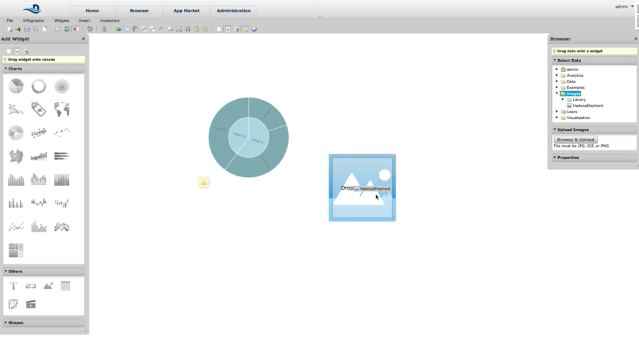Add a donut chart widget

pyautogui.click(x=39, y=86)
